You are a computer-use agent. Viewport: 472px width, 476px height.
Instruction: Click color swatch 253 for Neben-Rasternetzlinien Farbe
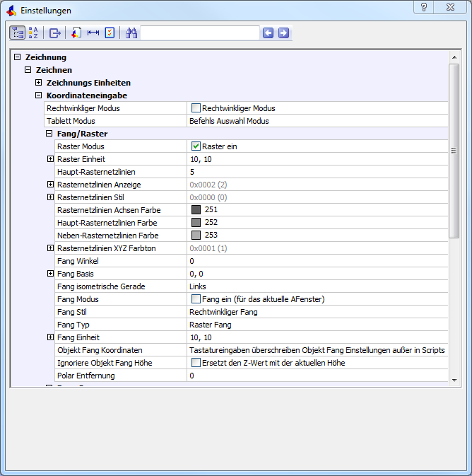[196, 236]
